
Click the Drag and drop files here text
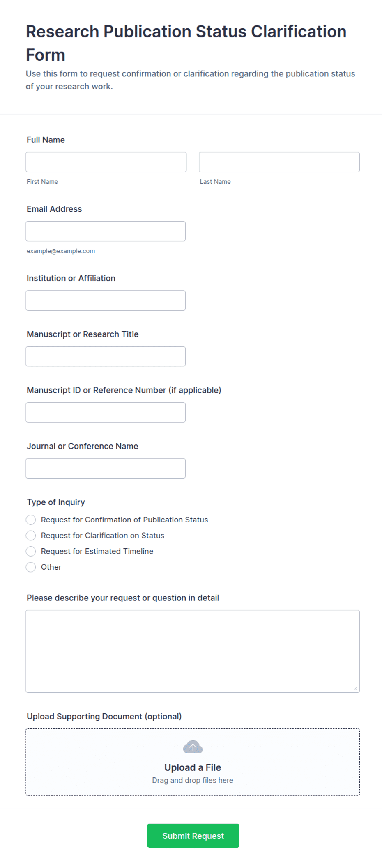pyautogui.click(x=193, y=780)
